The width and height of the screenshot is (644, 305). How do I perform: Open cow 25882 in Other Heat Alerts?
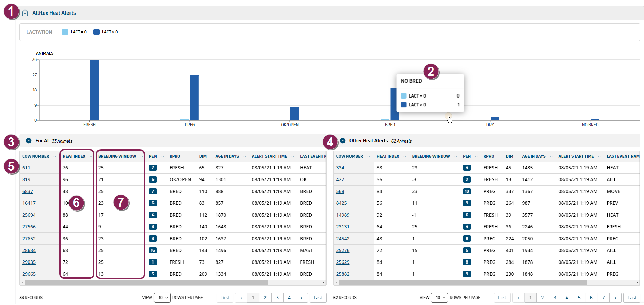tap(343, 274)
